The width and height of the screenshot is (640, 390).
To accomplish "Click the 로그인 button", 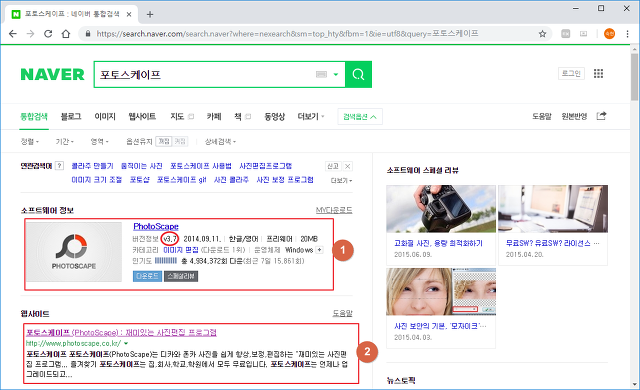I will (x=571, y=73).
